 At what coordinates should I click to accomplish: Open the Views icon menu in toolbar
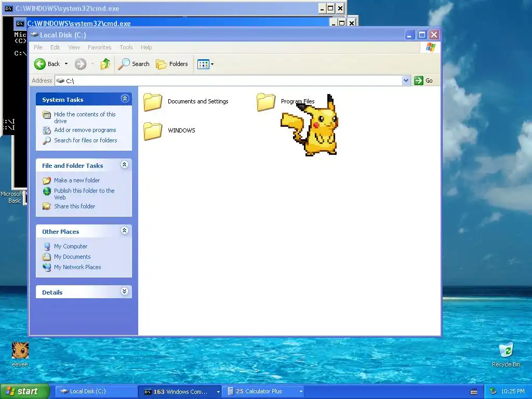tap(206, 64)
